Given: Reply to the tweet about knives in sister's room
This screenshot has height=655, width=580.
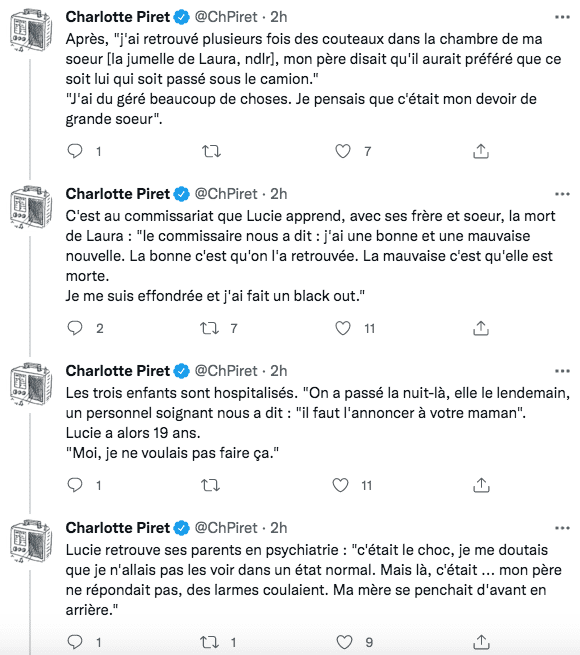Looking at the screenshot, I should tap(75, 151).
